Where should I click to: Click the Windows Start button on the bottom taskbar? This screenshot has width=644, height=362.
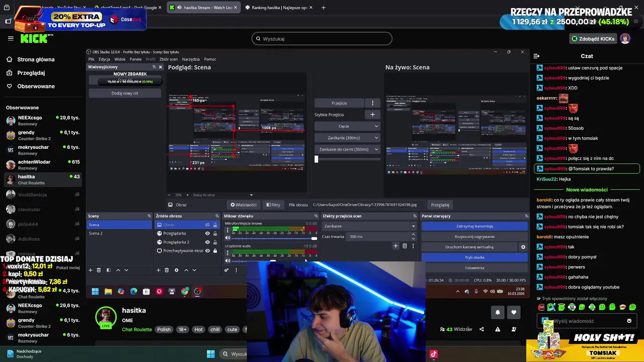pyautogui.click(x=211, y=354)
